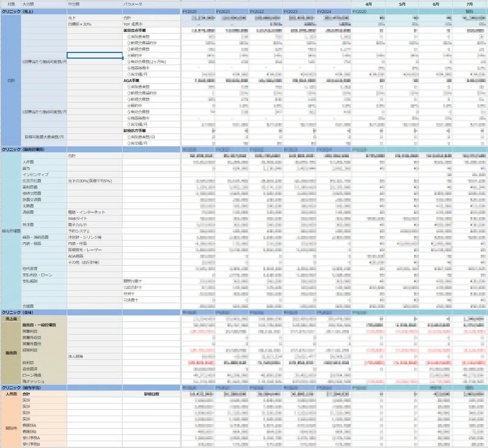The width and height of the screenshot is (488, 448).
Task: Select the その他（血圧計等）cell
Action: [x=95, y=262]
